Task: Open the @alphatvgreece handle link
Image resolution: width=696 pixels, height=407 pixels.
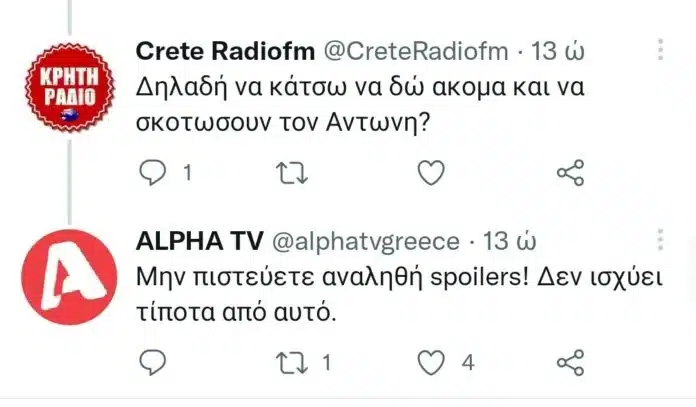Action: 366,241
